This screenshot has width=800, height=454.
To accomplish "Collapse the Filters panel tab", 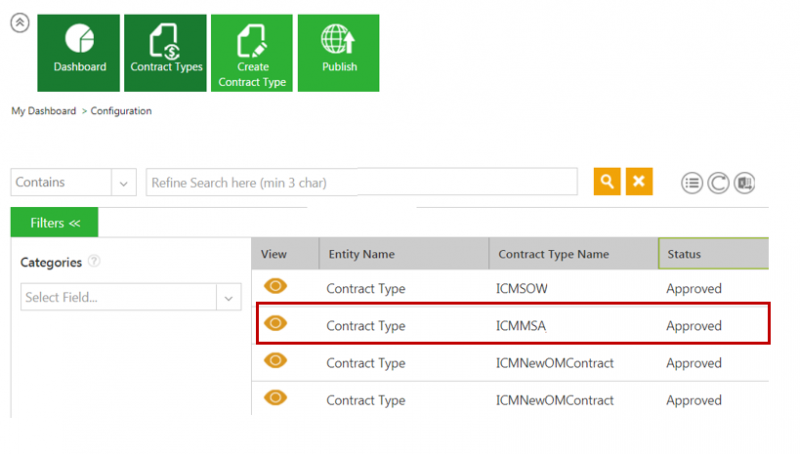I will (54, 223).
